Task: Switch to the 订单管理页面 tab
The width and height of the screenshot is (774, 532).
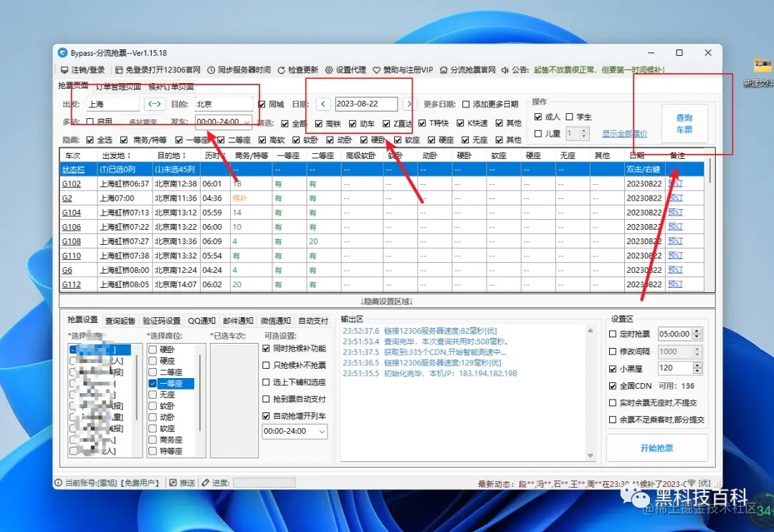Action: [118, 87]
